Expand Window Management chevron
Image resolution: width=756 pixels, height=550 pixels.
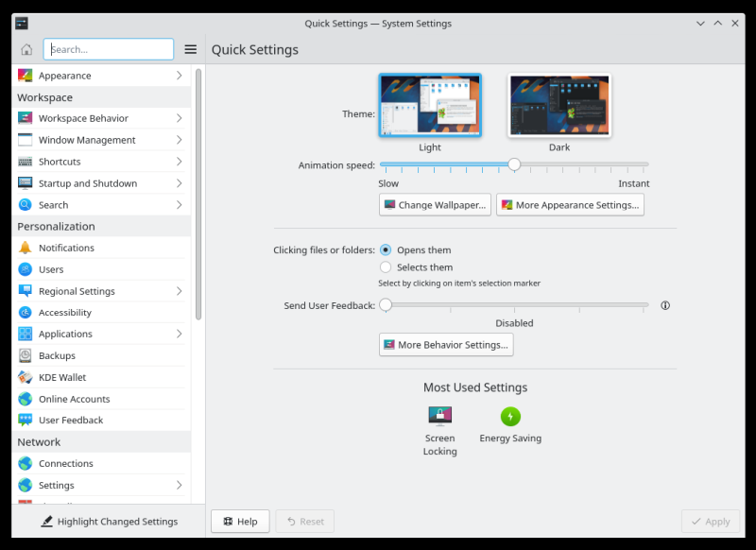tap(179, 140)
